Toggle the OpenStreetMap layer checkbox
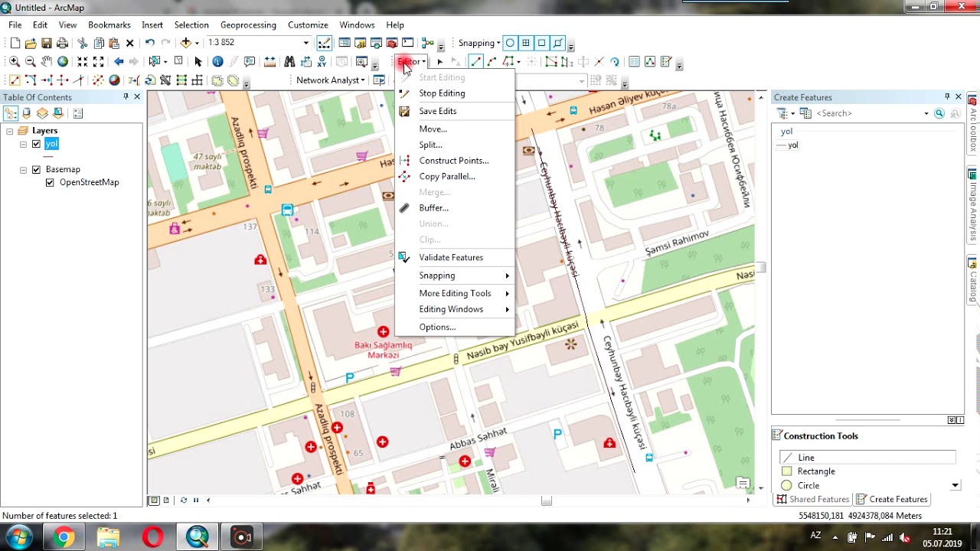The image size is (980, 551). point(50,182)
